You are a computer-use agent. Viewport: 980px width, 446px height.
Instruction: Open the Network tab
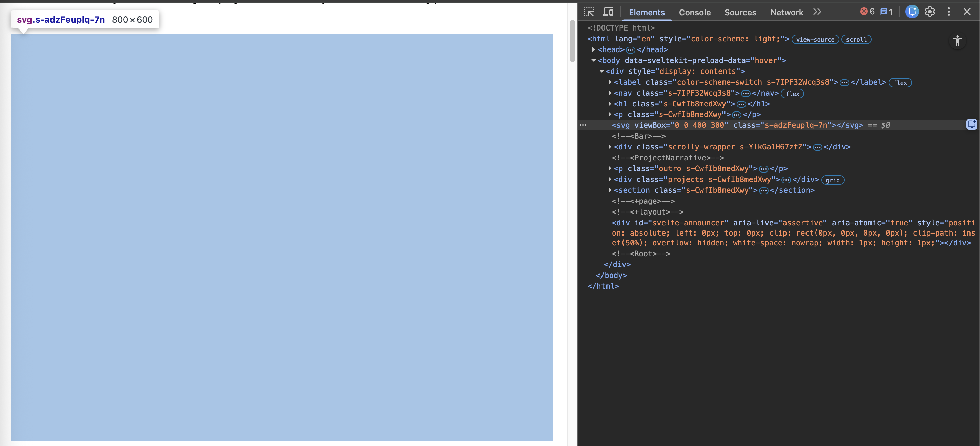click(x=787, y=12)
